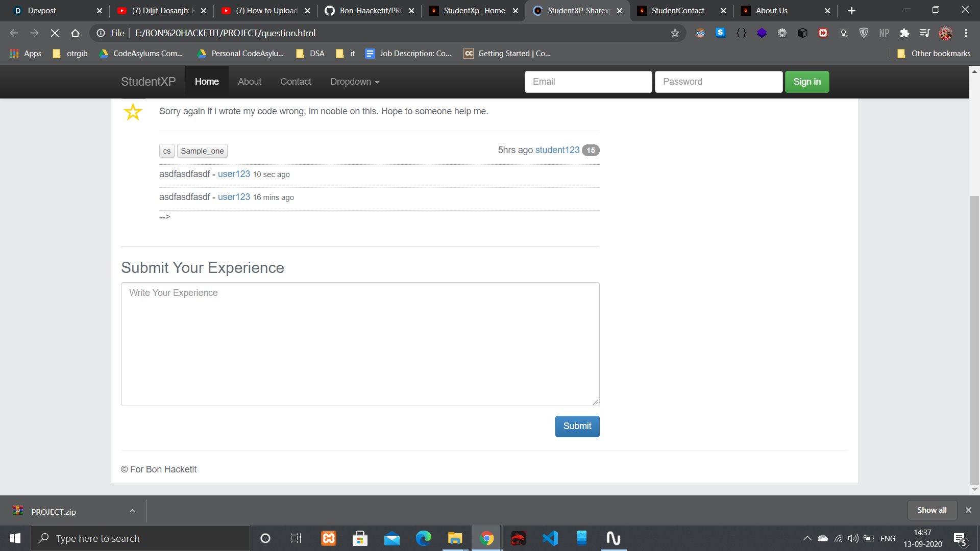This screenshot has width=980, height=551.
Task: Click the green Sign in button
Action: 806,82
